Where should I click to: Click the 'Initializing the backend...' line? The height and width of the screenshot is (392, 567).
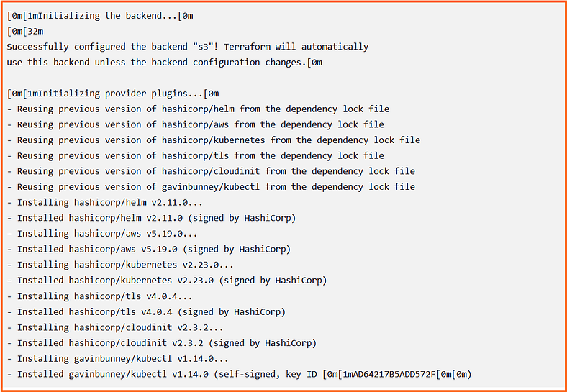click(100, 16)
